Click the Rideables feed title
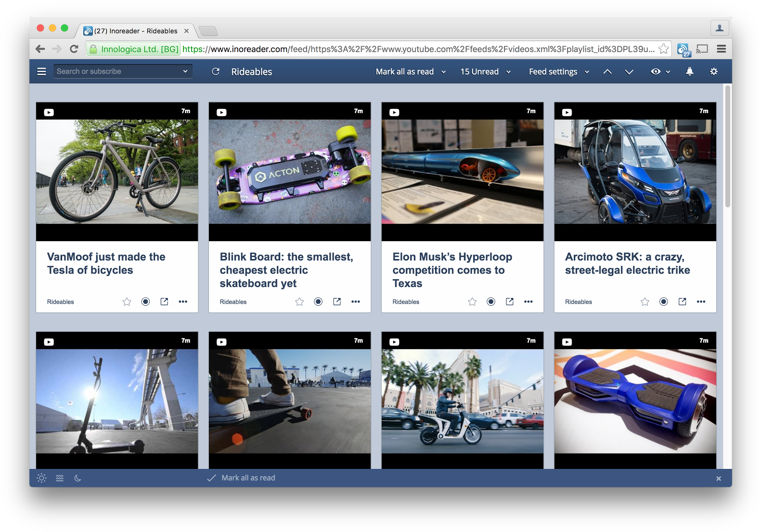This screenshot has width=761, height=532. (251, 71)
